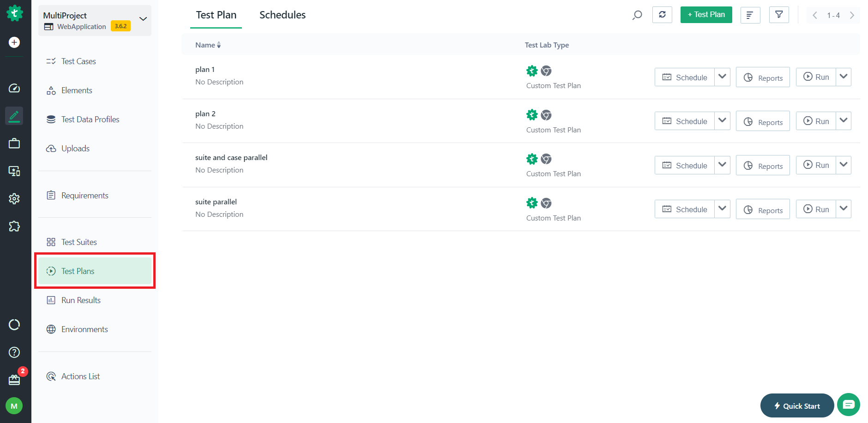
Task: Expand Run dropdown for suite and case parallel
Action: pyautogui.click(x=844, y=165)
